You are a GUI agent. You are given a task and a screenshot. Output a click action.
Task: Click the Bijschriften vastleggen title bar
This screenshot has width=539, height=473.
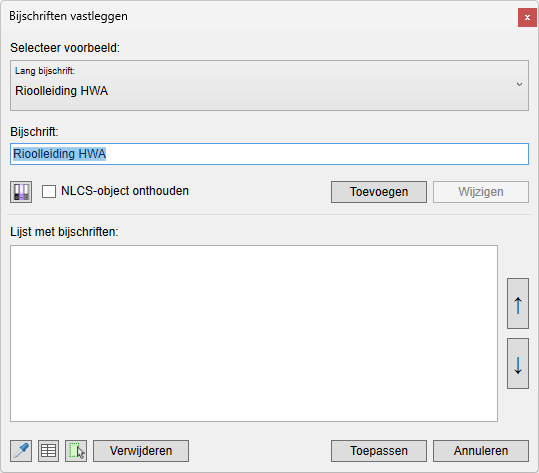tap(258, 16)
